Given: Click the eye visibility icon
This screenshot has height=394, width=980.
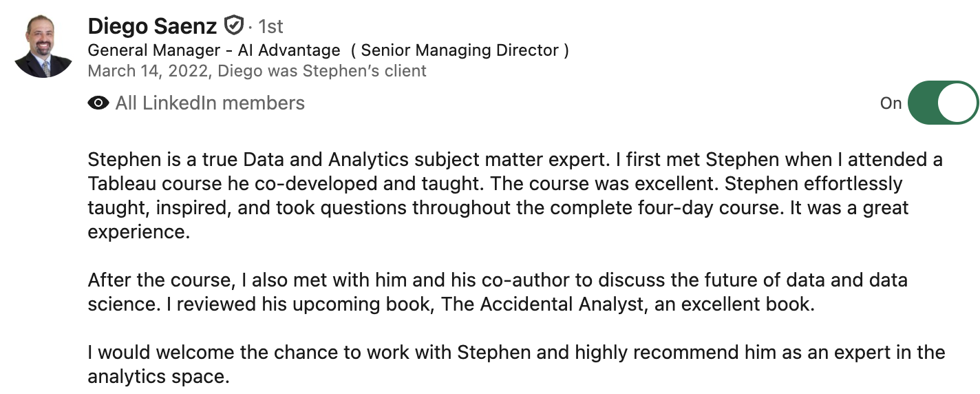Looking at the screenshot, I should 98,103.
